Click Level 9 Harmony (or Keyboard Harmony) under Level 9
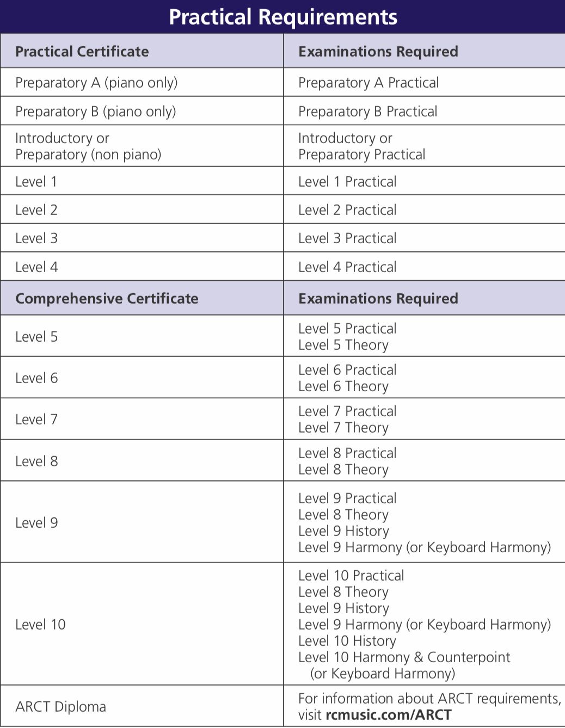 pyautogui.click(x=425, y=547)
